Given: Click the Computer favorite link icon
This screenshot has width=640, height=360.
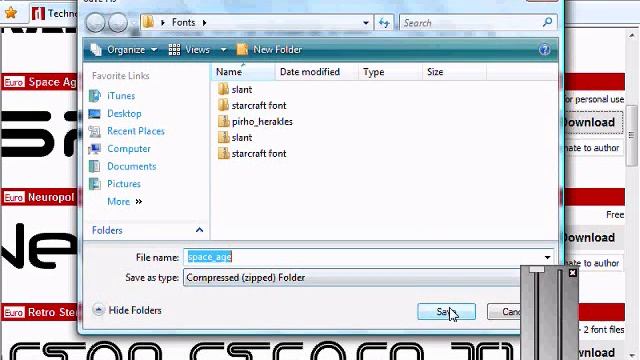Looking at the screenshot, I should (95, 149).
